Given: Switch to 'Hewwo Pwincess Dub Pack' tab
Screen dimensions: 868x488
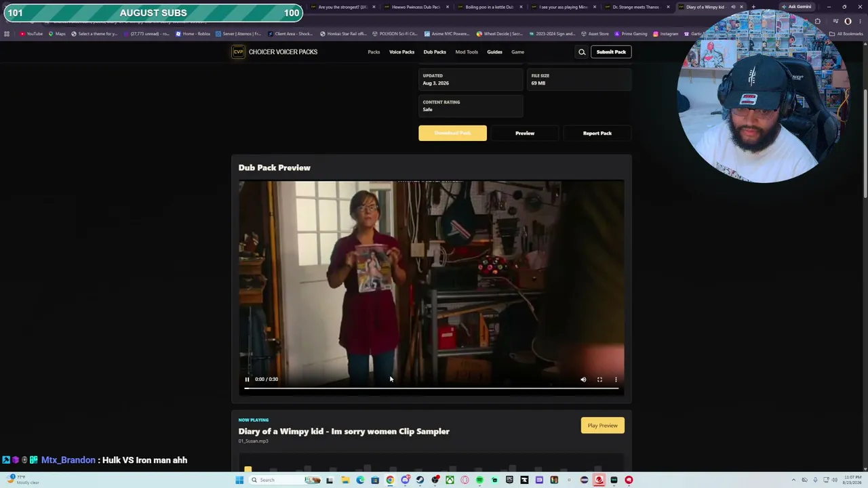Looking at the screenshot, I should click(x=416, y=7).
